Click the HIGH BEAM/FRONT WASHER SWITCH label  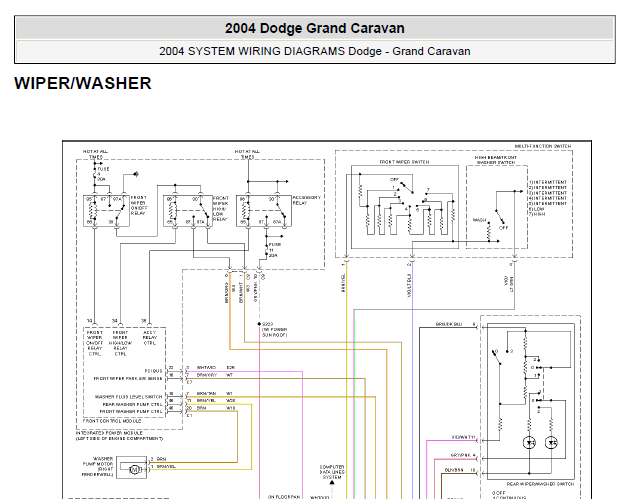point(496,160)
